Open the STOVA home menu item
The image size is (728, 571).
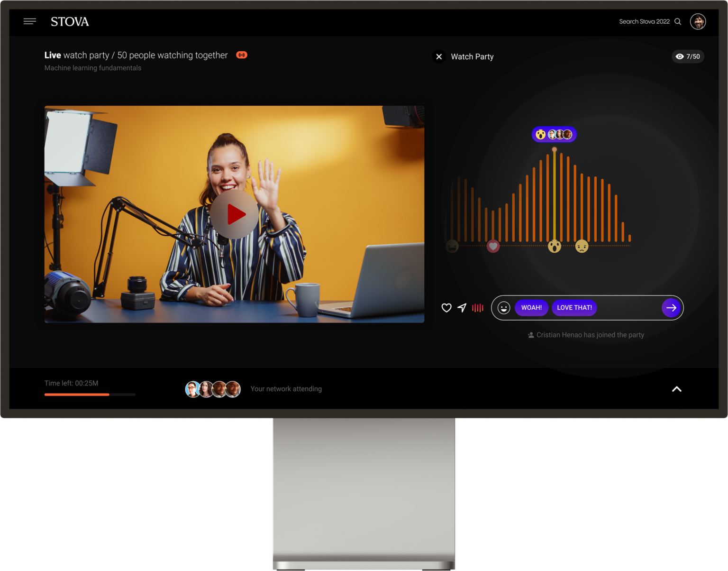[69, 21]
